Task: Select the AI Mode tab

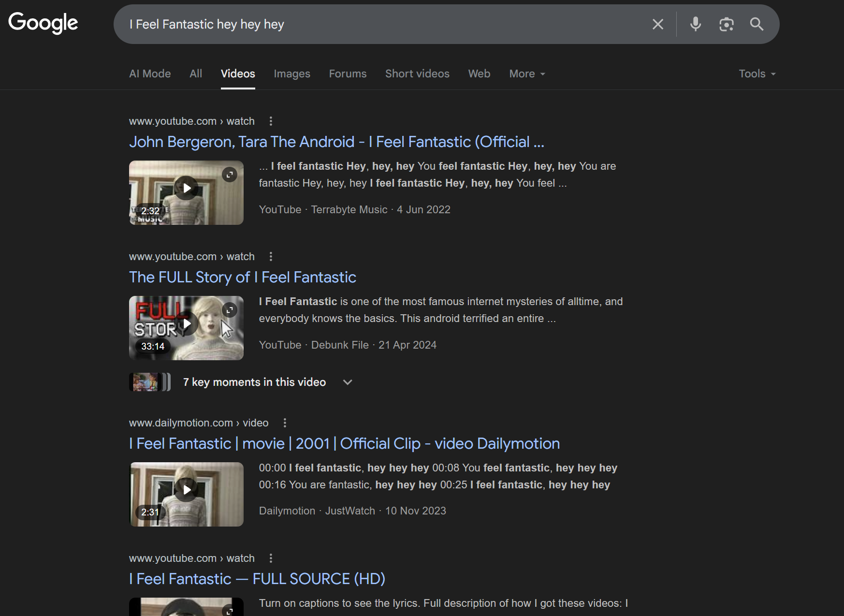Action: point(150,74)
